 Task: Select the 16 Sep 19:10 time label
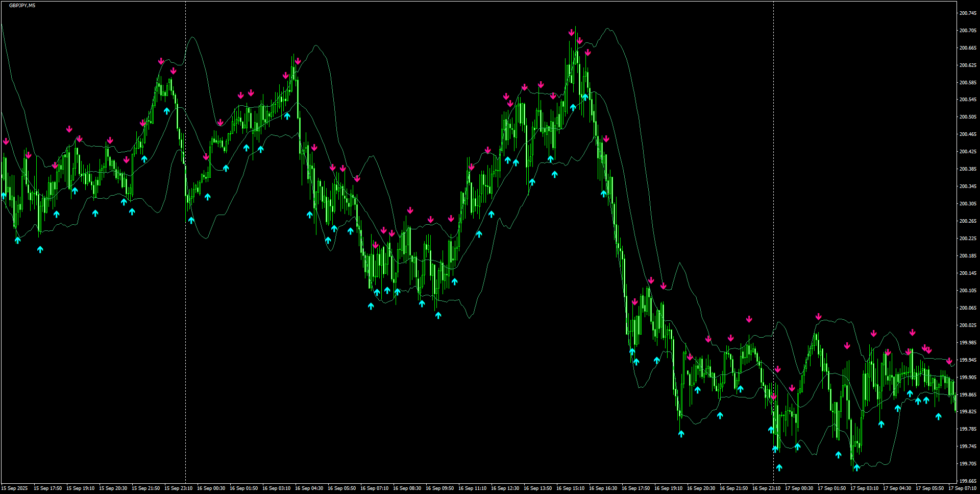tap(668, 488)
